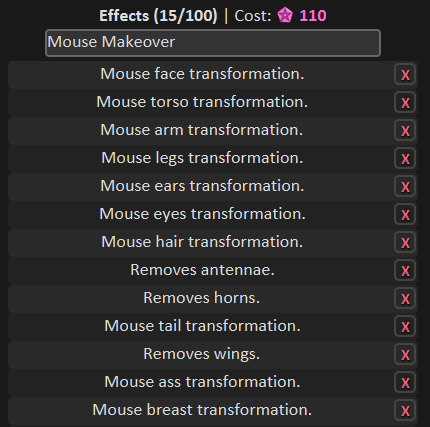Remove the Removes antennae effect

405,270
